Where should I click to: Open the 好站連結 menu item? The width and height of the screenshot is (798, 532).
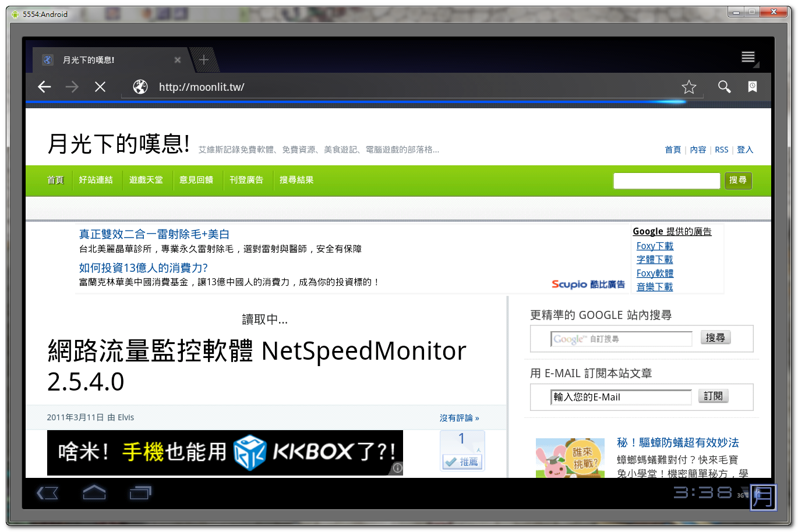tap(96, 180)
